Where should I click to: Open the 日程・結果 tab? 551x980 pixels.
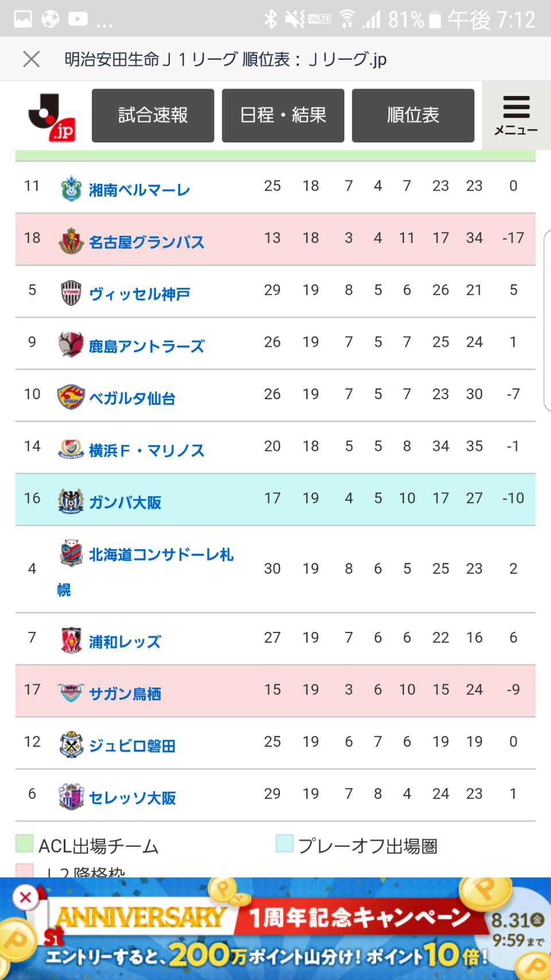283,115
